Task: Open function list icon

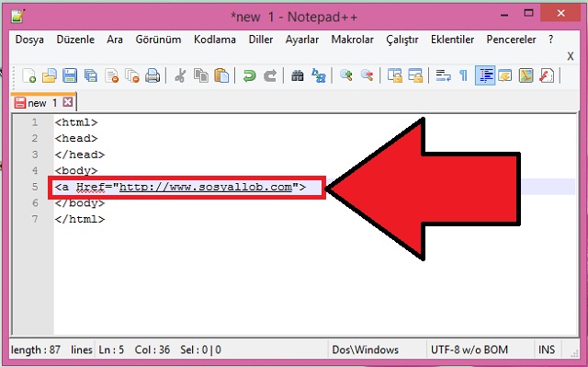Action: tap(547, 75)
